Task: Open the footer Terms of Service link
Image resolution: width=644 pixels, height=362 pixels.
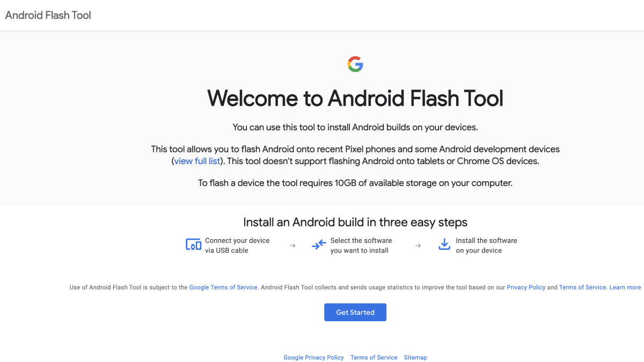Action: coord(374,357)
